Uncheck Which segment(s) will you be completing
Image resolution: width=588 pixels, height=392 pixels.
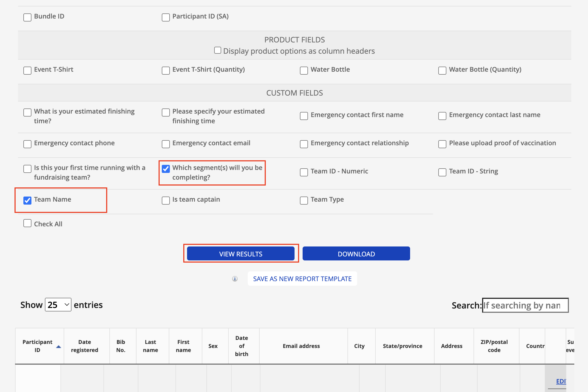pyautogui.click(x=166, y=169)
